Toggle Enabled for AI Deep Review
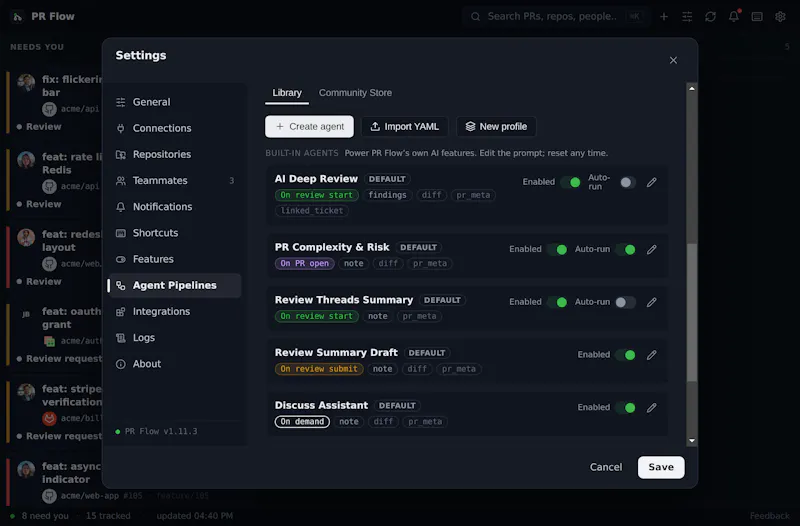Image resolution: width=800 pixels, height=526 pixels. pos(570,183)
